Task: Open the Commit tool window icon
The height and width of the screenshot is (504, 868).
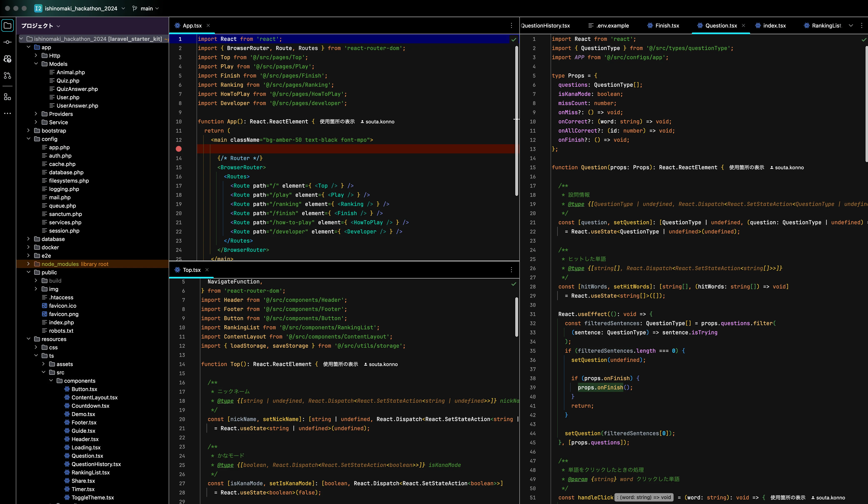Action: click(x=7, y=42)
